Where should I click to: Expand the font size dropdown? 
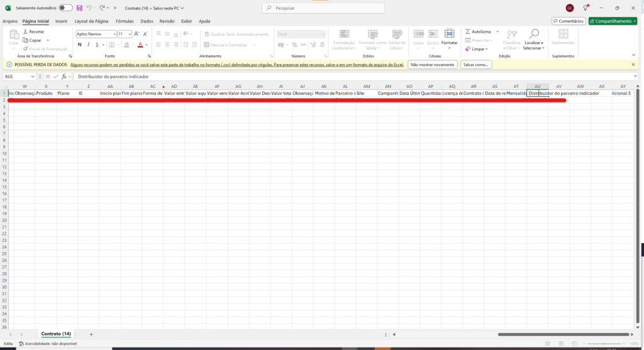(x=130, y=34)
